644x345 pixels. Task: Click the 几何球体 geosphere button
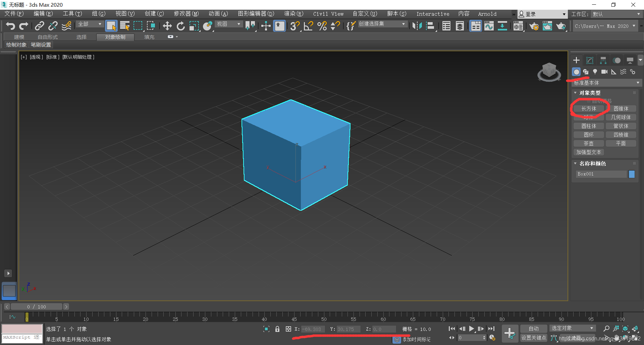(621, 117)
